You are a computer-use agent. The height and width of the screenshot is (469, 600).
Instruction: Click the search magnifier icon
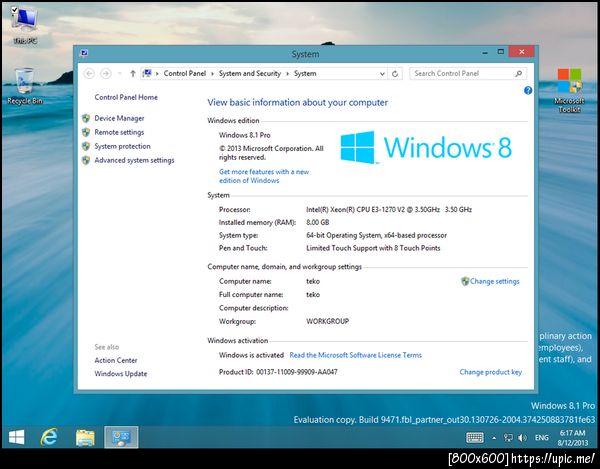(518, 73)
